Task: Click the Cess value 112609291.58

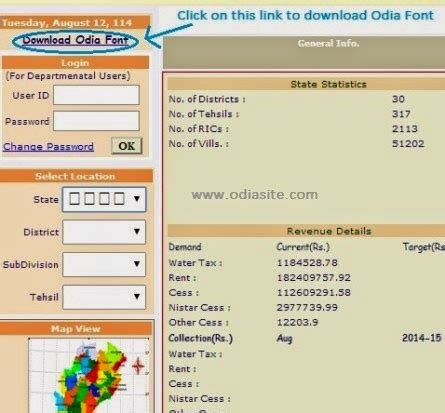Action: tap(314, 293)
